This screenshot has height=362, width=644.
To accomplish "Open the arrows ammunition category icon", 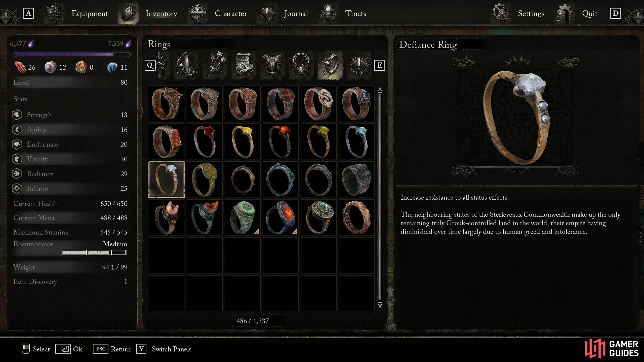I will (x=215, y=65).
